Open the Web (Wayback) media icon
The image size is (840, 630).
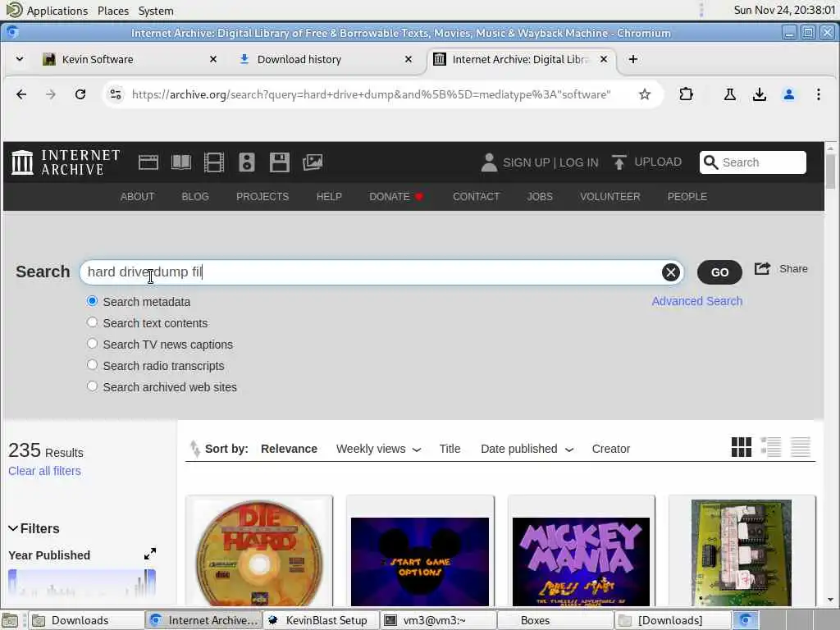coord(148,162)
